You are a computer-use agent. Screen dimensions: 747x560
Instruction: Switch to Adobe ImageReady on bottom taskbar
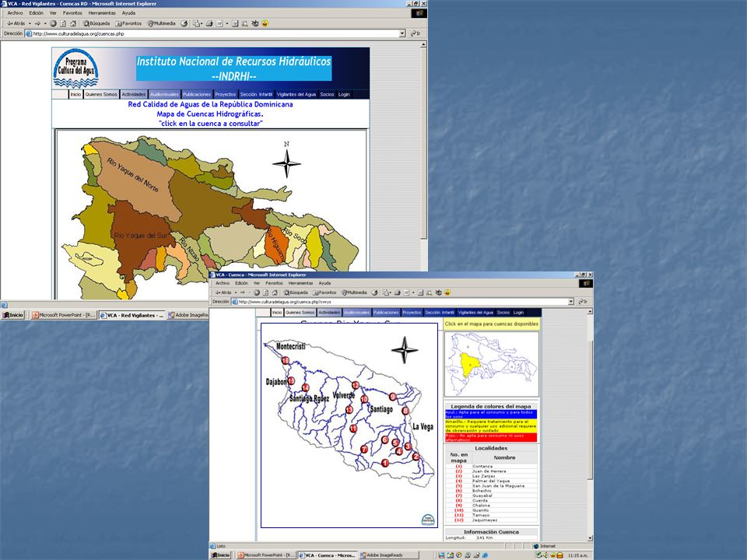click(x=388, y=555)
